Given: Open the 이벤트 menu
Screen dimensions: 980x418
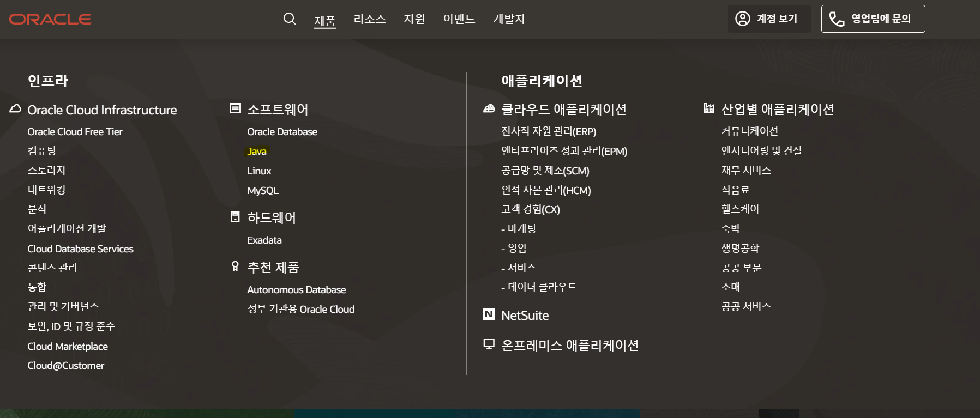Looking at the screenshot, I should 459,19.
